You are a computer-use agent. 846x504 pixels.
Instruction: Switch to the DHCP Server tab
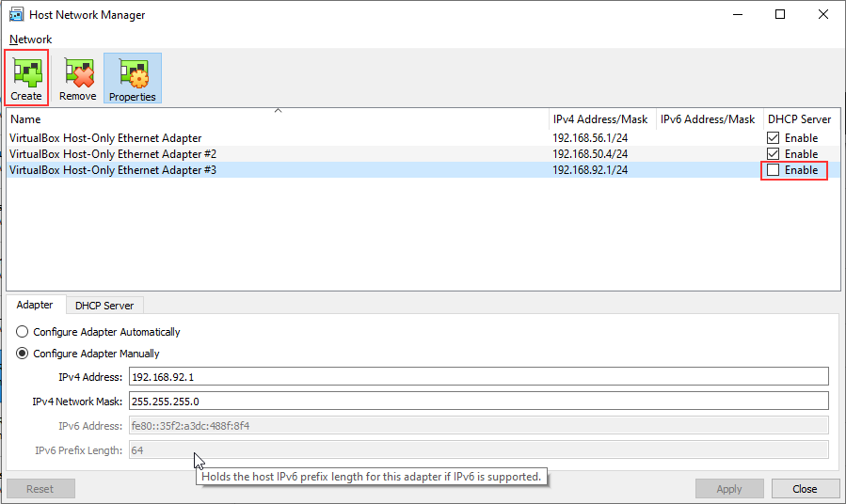coord(104,306)
